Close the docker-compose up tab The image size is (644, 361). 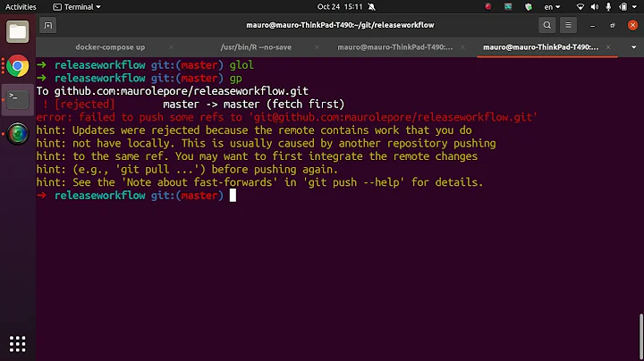pyautogui.click(x=171, y=47)
